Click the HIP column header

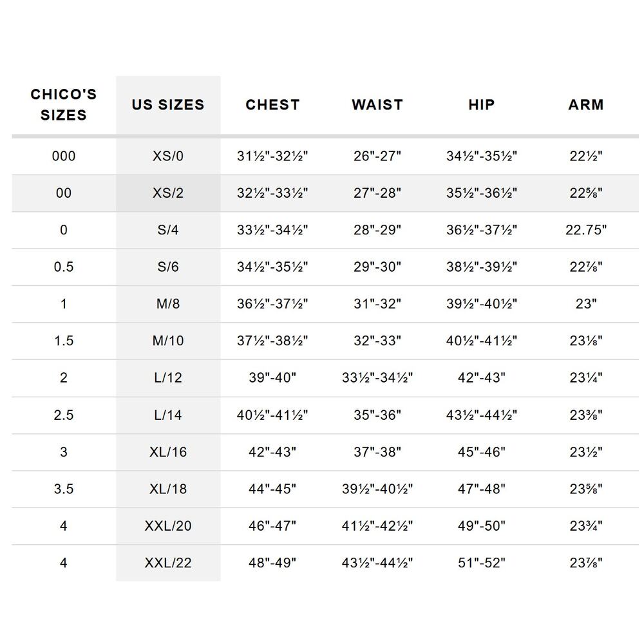pos(482,105)
